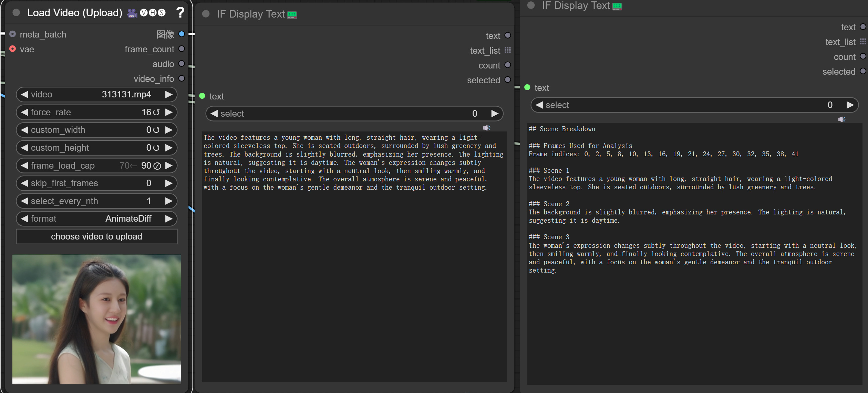Increment the select value with its right arrow
Screen dimensions: 868x393
(495, 114)
